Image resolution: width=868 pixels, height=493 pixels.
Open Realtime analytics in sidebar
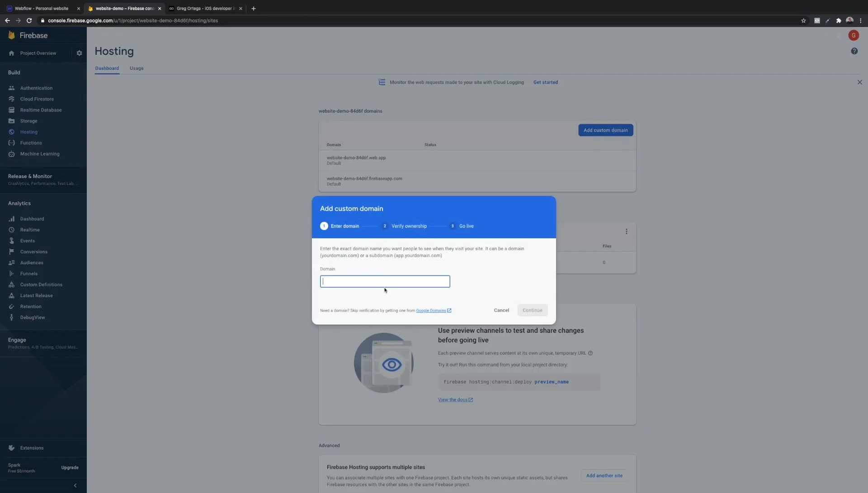(x=30, y=230)
